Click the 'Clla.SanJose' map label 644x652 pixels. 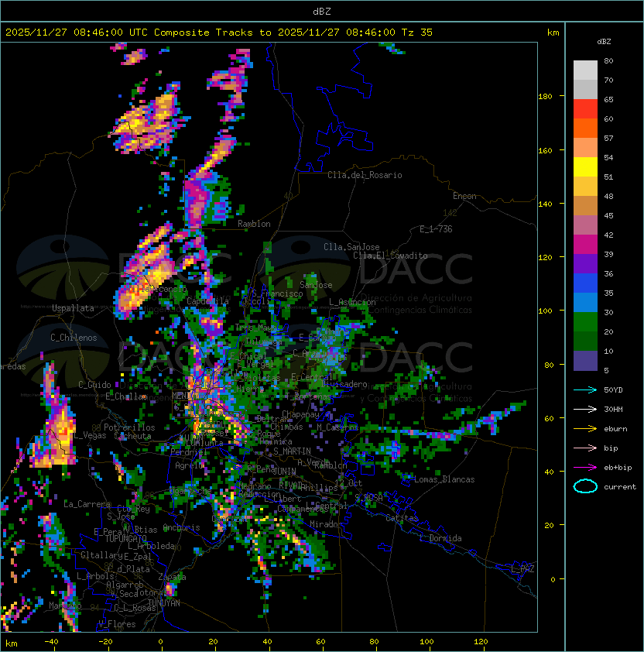point(351,247)
